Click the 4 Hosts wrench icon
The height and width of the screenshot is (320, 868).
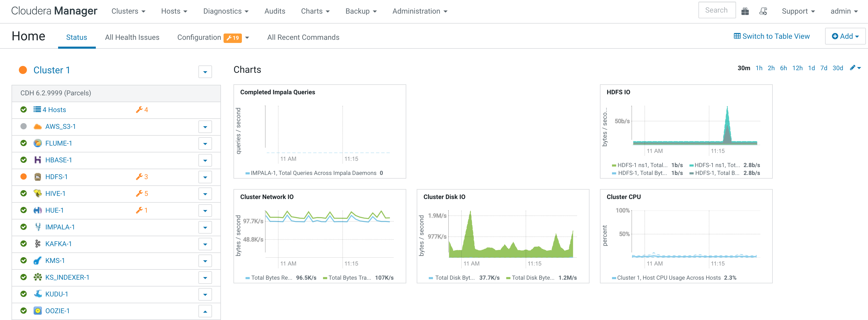click(x=139, y=109)
